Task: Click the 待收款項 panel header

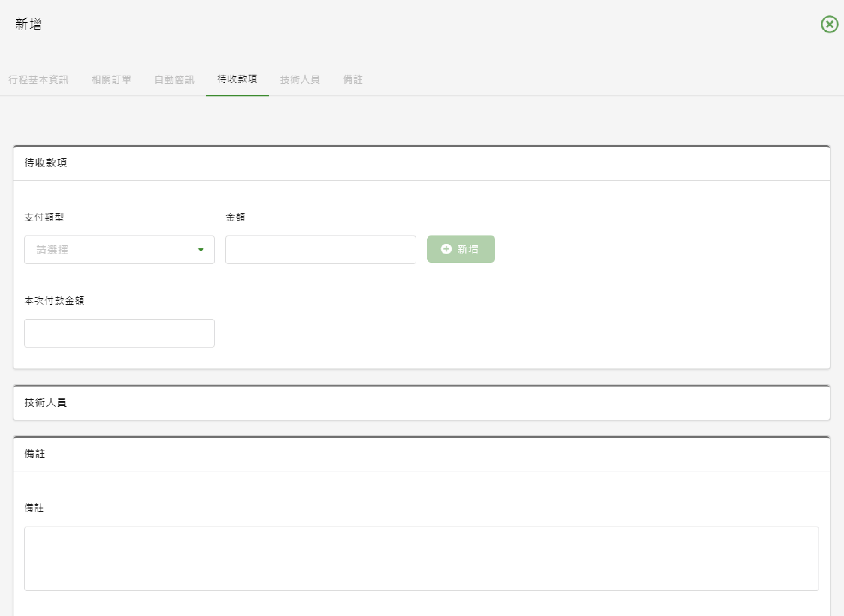Action: point(45,163)
